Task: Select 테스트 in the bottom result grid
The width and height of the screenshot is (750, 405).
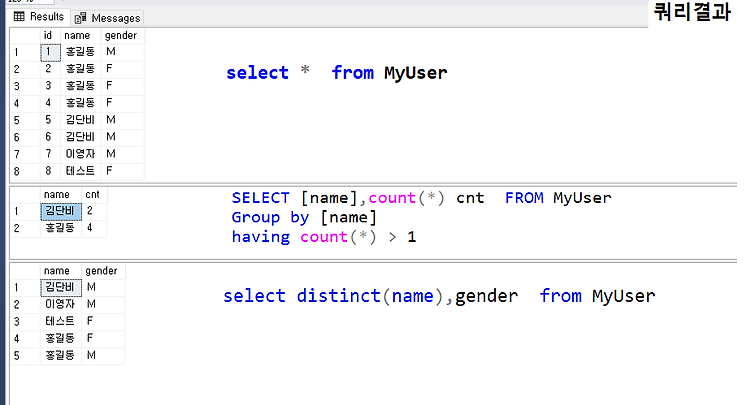Action: point(61,321)
